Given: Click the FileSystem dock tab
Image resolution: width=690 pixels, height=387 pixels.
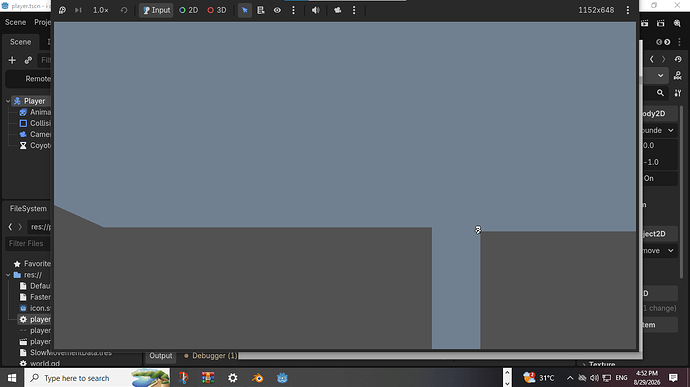Looking at the screenshot, I should point(28,209).
